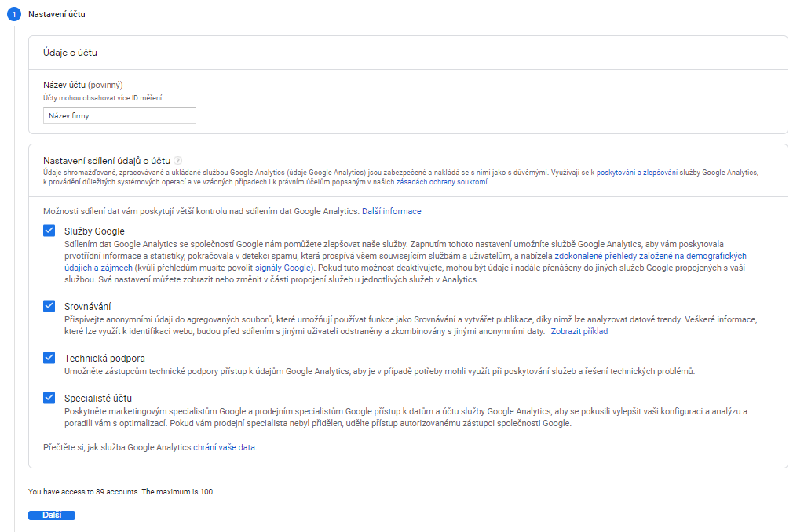The width and height of the screenshot is (804, 532).
Task: Click the Srovnávání label
Action: tap(88, 307)
